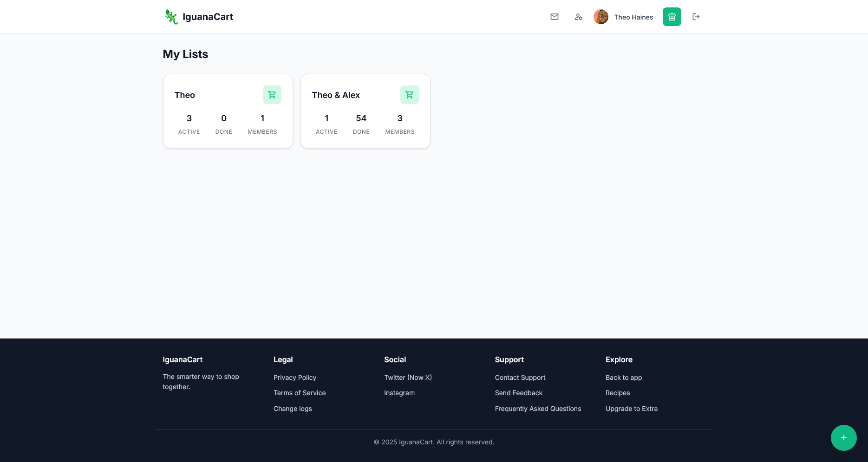
Task: Open the Privacy Policy link
Action: pyautogui.click(x=294, y=377)
